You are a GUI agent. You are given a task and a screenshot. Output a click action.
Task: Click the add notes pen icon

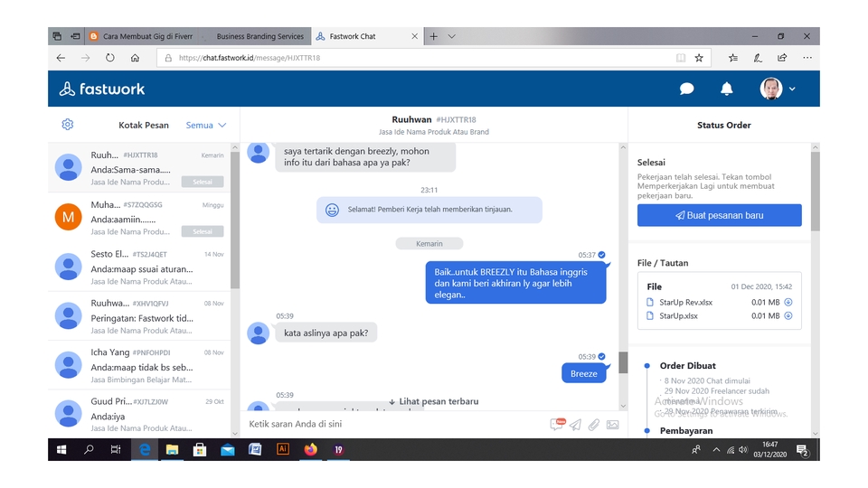[x=758, y=58]
